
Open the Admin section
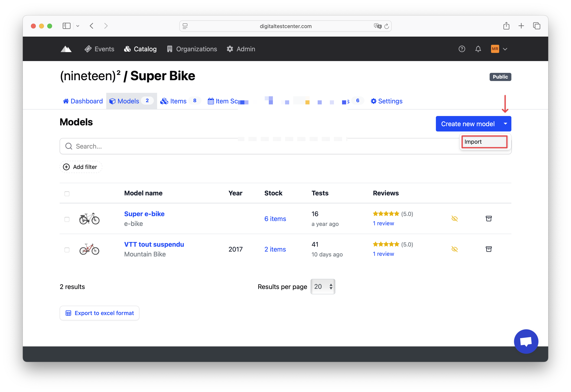(x=245, y=49)
